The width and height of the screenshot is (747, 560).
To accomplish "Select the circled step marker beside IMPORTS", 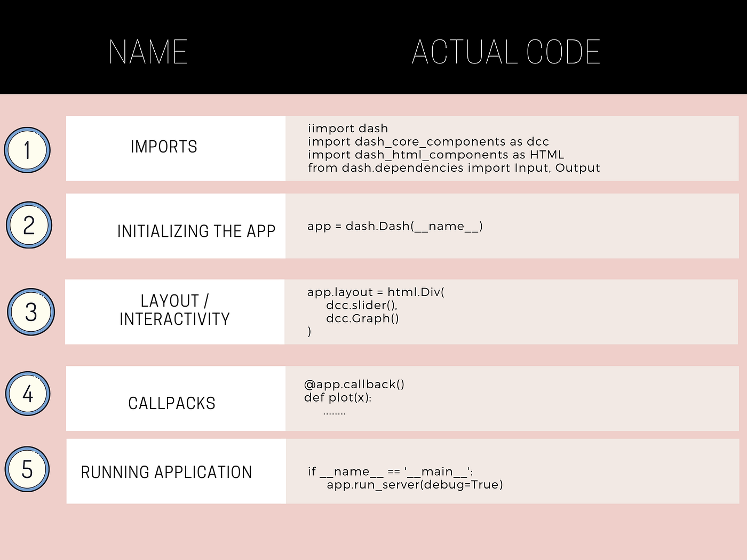I will point(27,150).
